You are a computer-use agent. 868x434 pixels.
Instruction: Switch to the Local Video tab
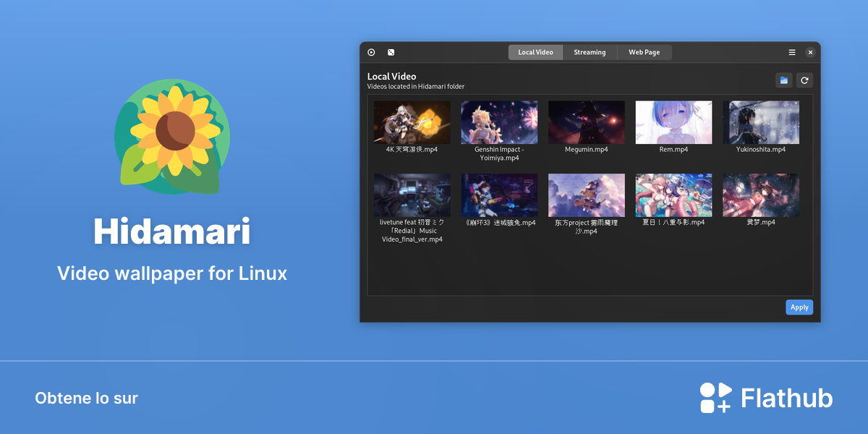click(x=535, y=52)
